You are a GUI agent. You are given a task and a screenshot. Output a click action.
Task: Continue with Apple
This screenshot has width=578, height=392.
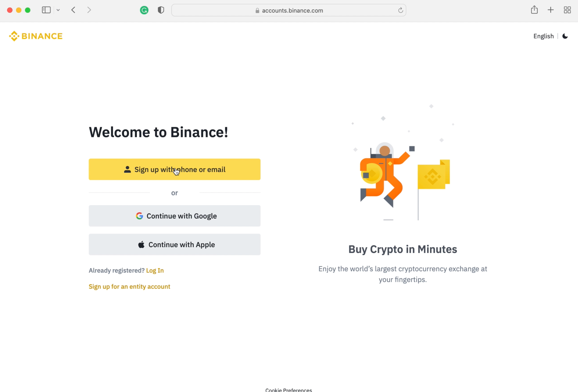pos(174,244)
